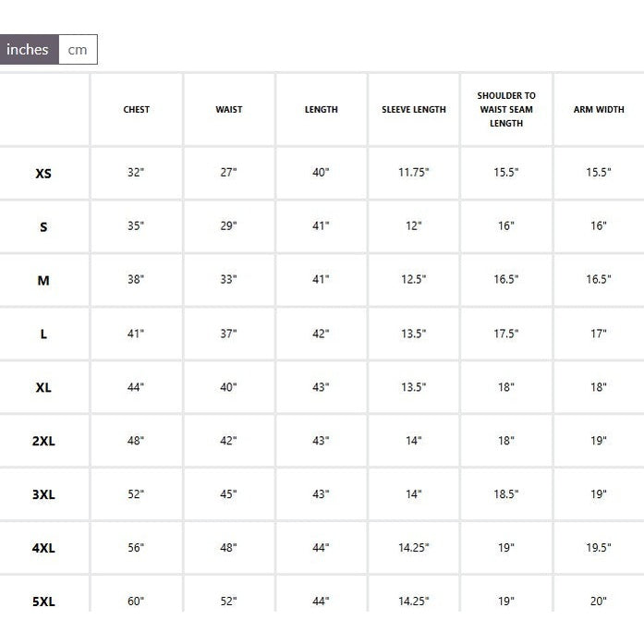Select the LENGTH column header

pos(322,109)
